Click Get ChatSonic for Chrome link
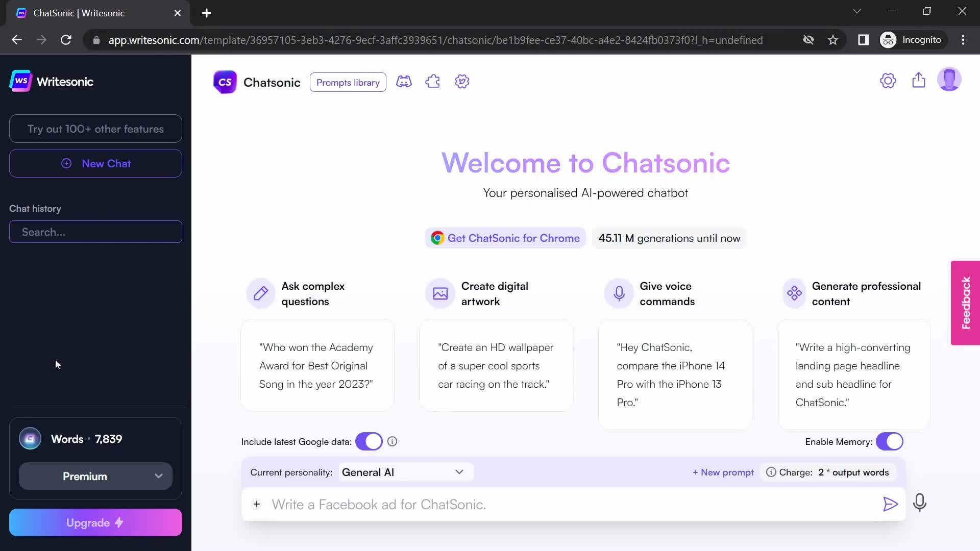 (x=505, y=238)
